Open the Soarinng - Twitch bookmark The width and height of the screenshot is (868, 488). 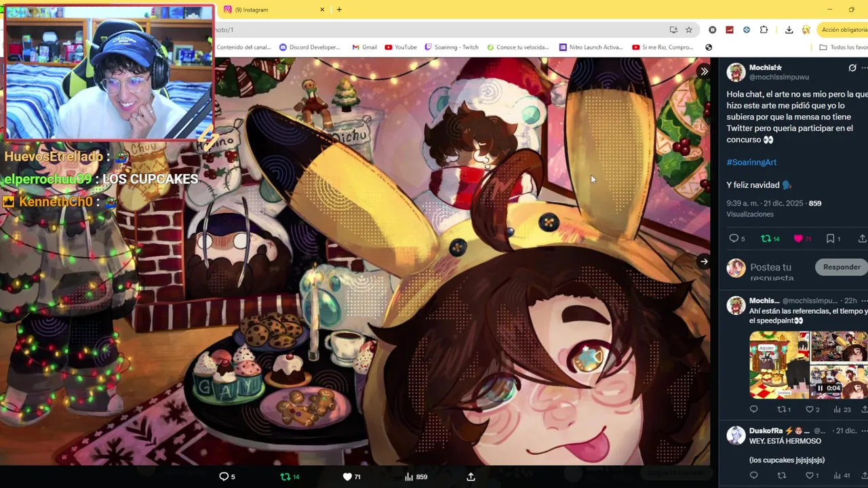(452, 47)
